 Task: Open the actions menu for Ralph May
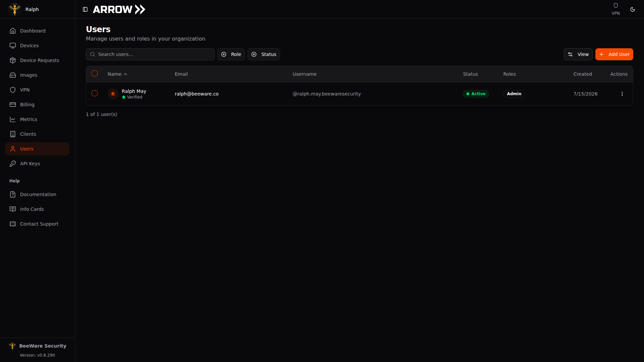(622, 94)
